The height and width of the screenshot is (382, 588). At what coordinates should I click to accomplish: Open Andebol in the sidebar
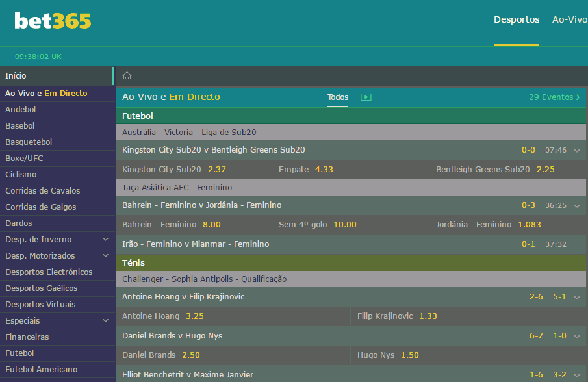(x=57, y=109)
